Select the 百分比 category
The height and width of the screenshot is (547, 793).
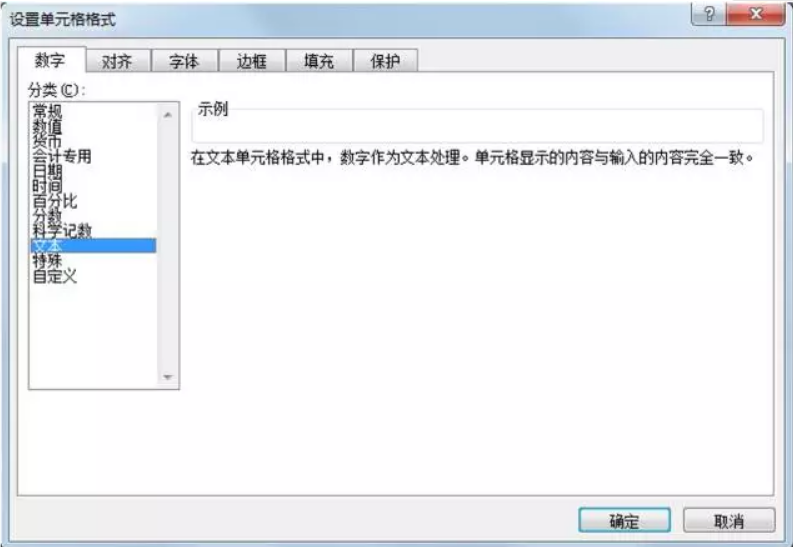[93, 201]
